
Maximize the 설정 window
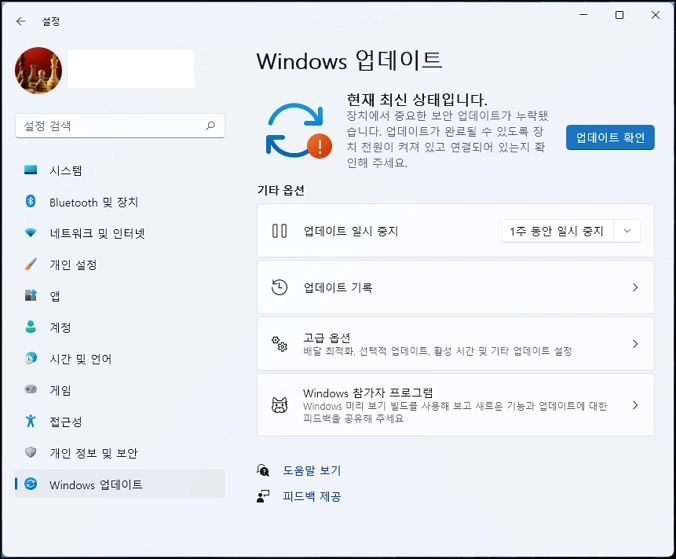(x=620, y=15)
